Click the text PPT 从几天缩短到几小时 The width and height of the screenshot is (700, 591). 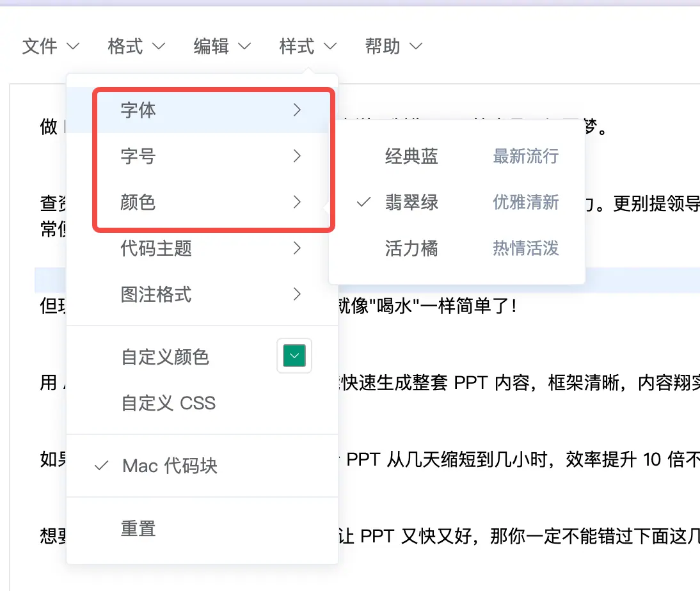pyautogui.click(x=447, y=459)
